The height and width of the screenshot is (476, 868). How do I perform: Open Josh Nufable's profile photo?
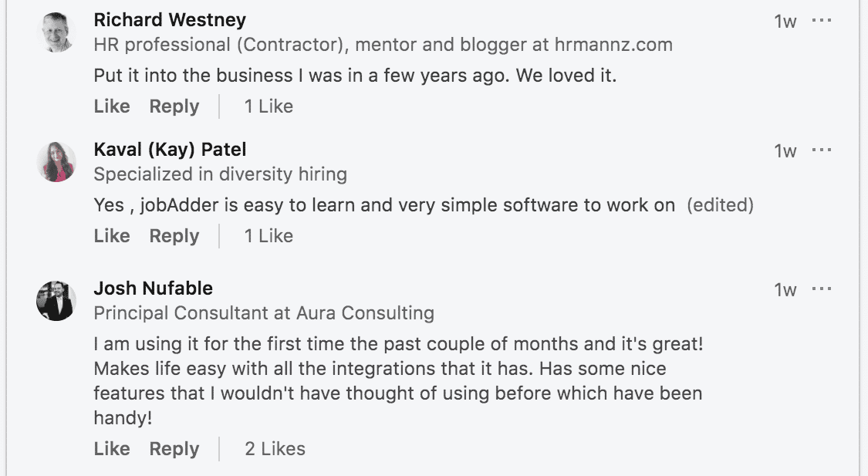tap(56, 301)
